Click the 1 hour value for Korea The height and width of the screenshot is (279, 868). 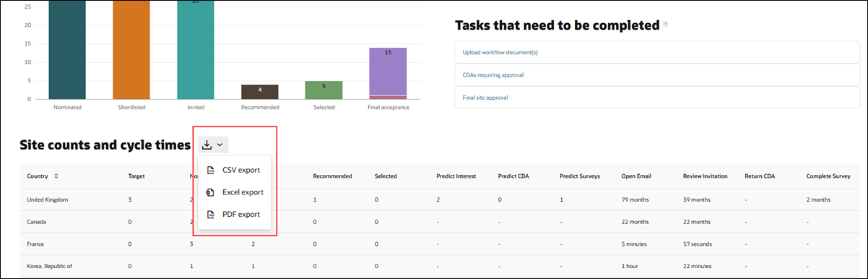pyautogui.click(x=630, y=266)
